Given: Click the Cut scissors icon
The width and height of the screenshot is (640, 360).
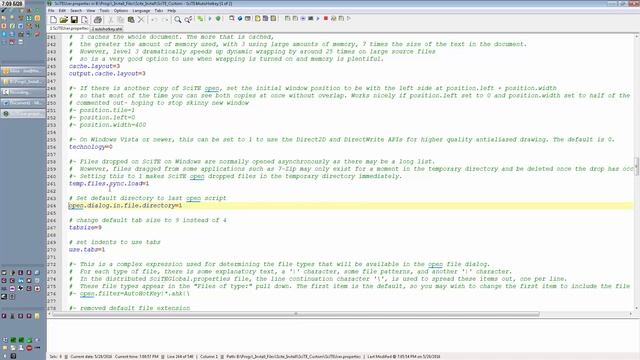Looking at the screenshot, I should (111, 19).
